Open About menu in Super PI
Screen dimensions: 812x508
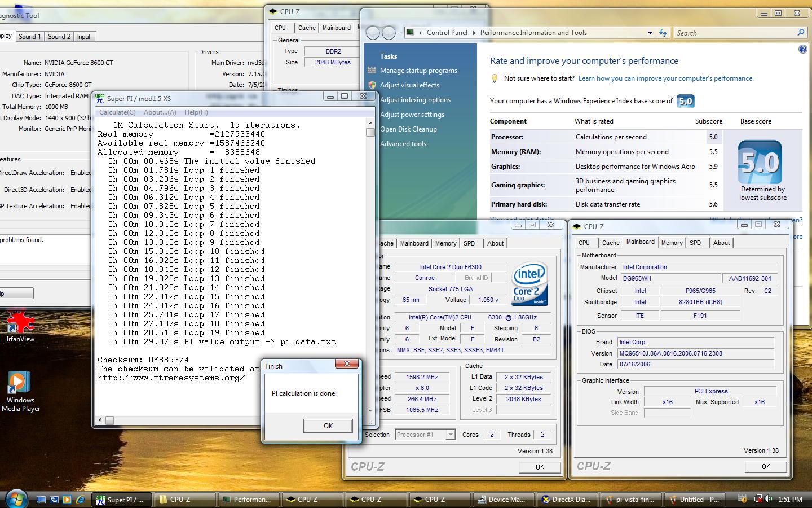[x=160, y=112]
